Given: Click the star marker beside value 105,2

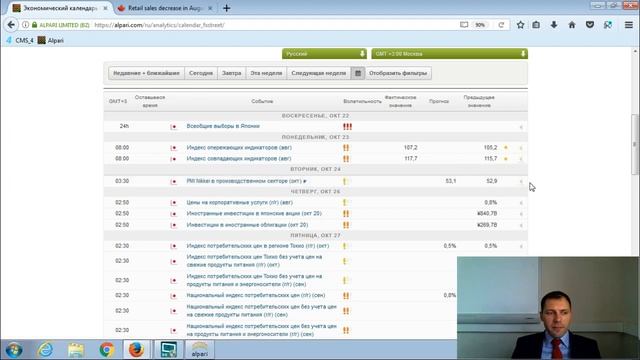Looking at the screenshot, I should (506, 147).
